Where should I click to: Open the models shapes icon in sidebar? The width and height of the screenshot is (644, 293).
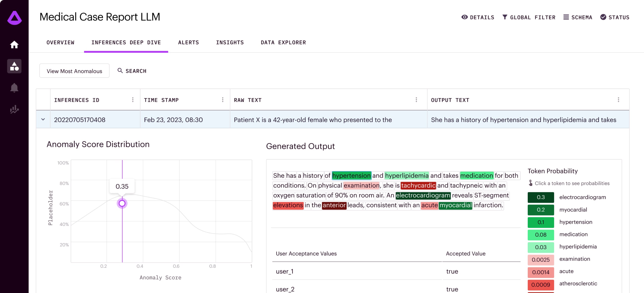coord(14,67)
